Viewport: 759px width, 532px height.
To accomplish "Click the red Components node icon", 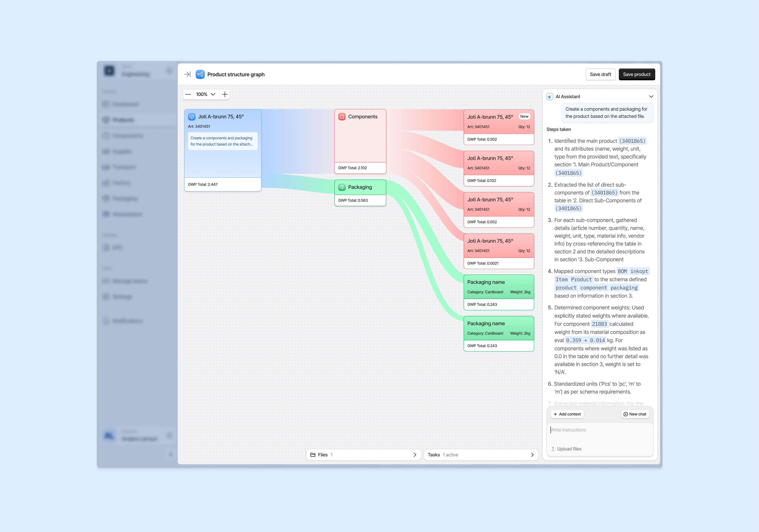I will pos(342,117).
